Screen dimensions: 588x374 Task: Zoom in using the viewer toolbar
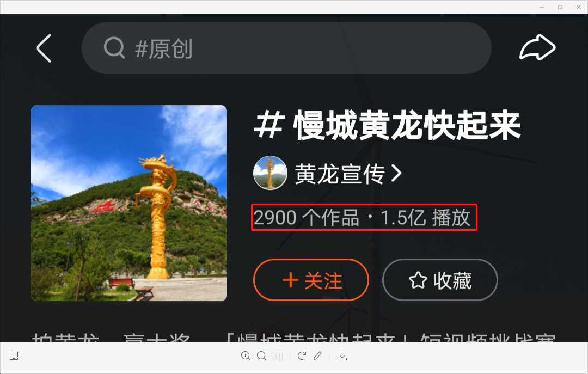coord(246,356)
